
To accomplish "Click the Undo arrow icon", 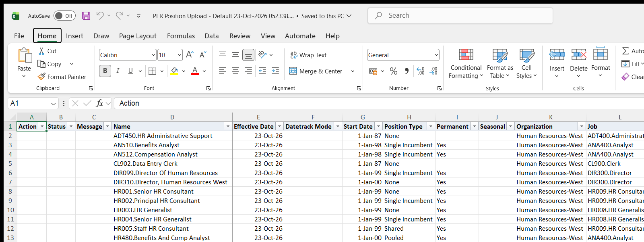I will [100, 15].
